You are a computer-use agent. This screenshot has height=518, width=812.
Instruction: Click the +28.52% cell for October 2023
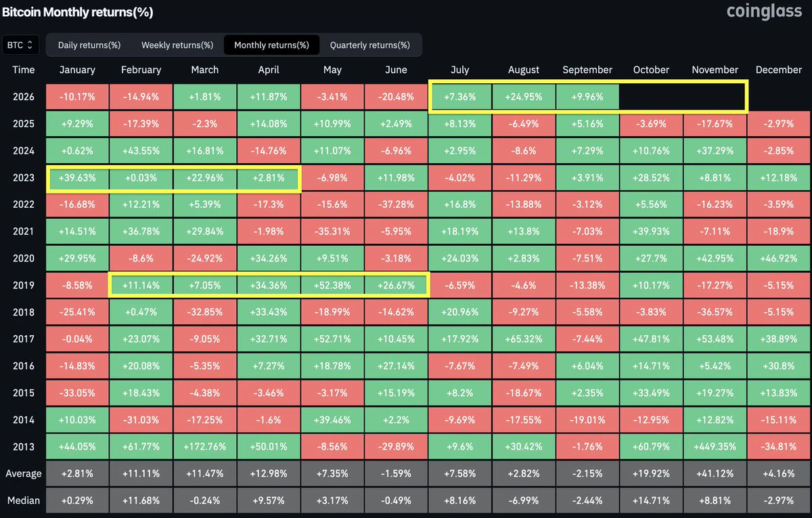[651, 177]
